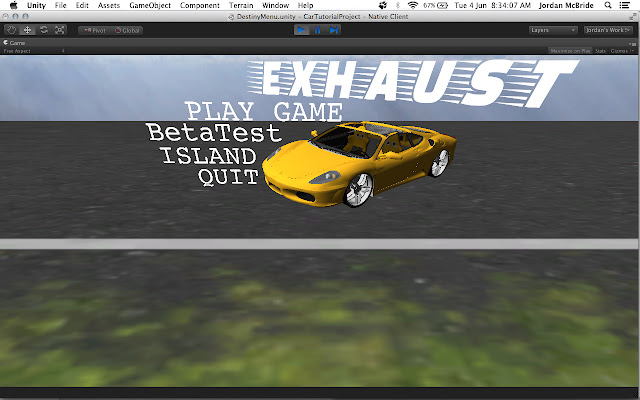The width and height of the screenshot is (640, 400).
Task: Select the Game view tab
Action: click(14, 42)
